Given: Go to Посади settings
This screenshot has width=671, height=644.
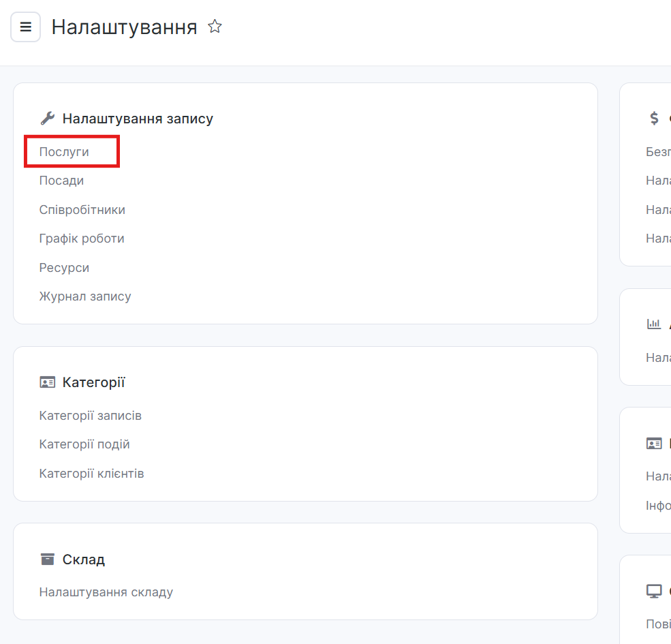Looking at the screenshot, I should click(61, 181).
